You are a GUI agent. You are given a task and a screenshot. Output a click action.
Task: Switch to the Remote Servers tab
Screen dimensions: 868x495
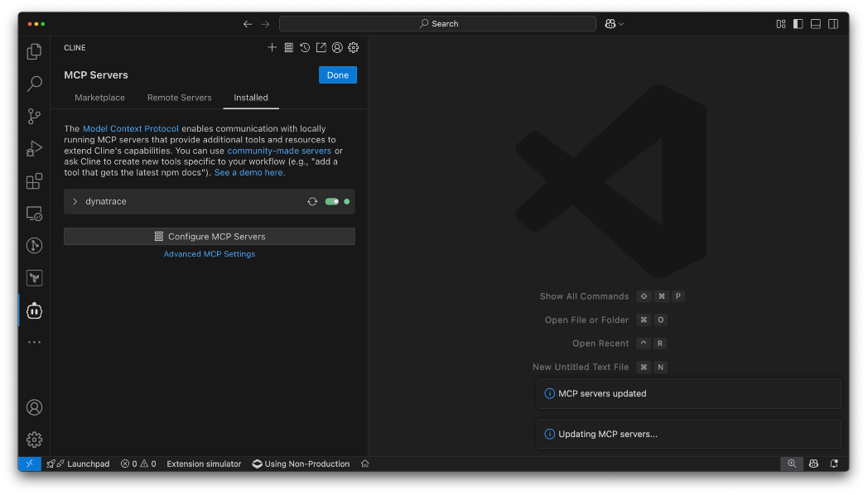(x=179, y=97)
